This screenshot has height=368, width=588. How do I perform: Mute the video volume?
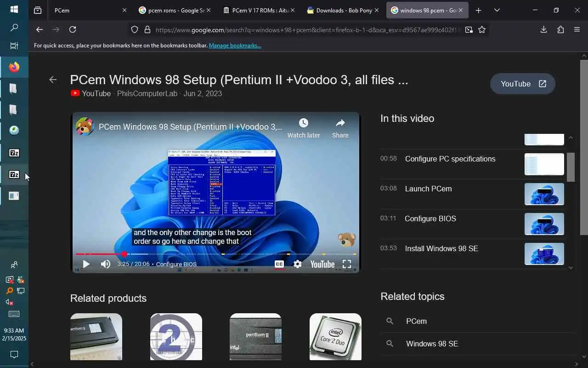[x=106, y=264]
